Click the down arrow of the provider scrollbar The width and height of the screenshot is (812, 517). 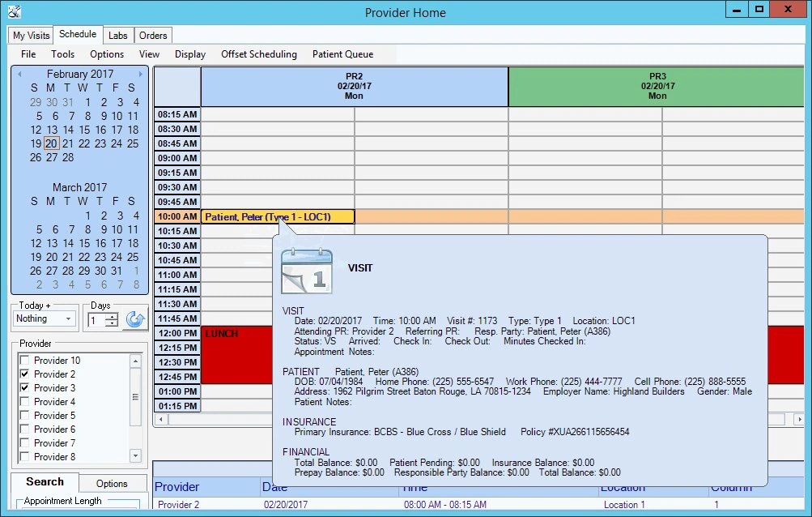tap(134, 455)
